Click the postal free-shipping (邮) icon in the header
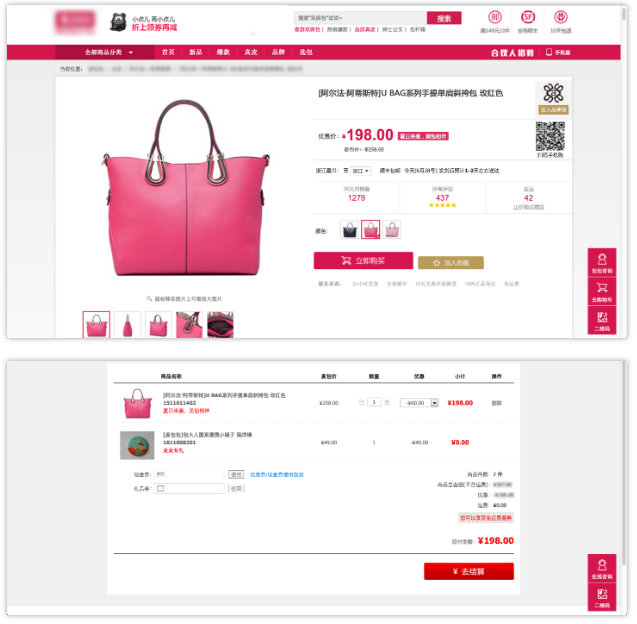637x624 pixels. tap(494, 17)
